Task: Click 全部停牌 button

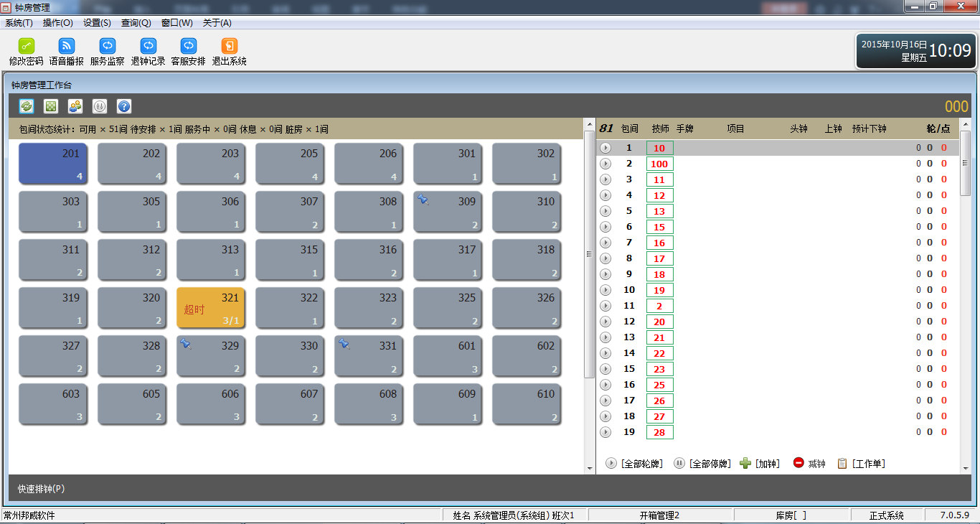Action: (x=702, y=464)
